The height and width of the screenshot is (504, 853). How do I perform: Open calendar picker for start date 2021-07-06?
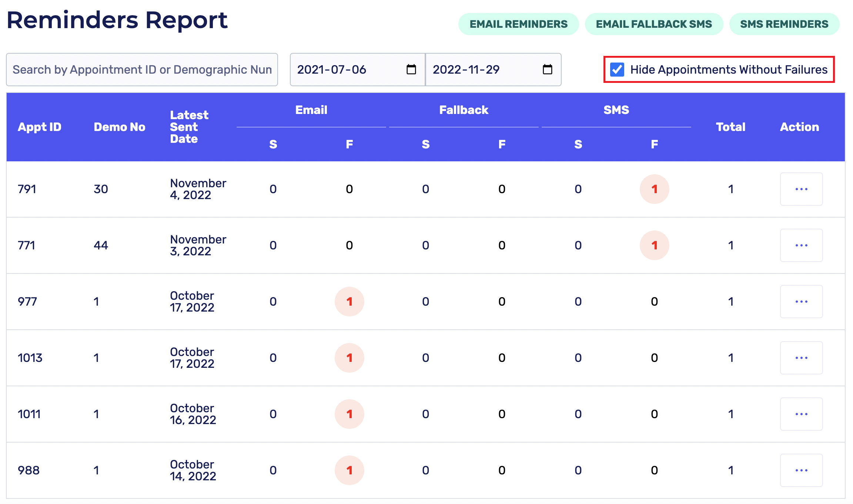point(411,70)
